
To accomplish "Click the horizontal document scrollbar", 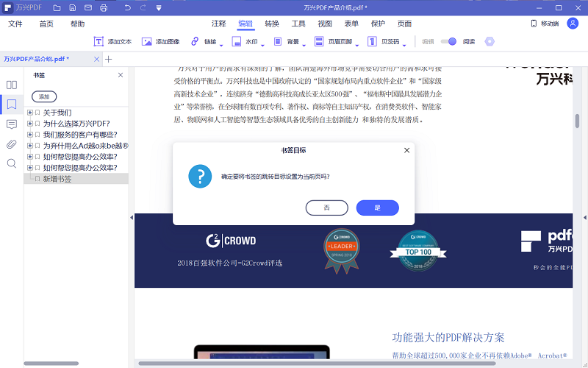I will [x=317, y=364].
